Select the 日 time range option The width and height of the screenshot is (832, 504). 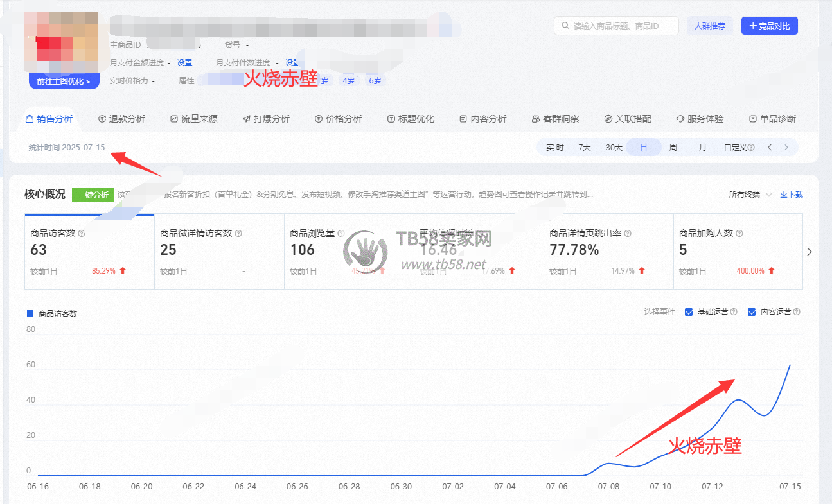643,148
